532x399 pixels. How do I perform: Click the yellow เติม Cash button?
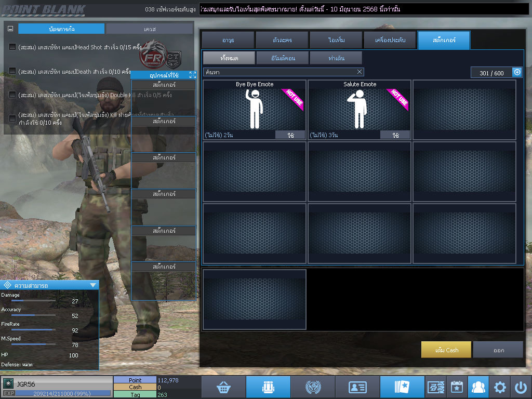[x=446, y=350]
